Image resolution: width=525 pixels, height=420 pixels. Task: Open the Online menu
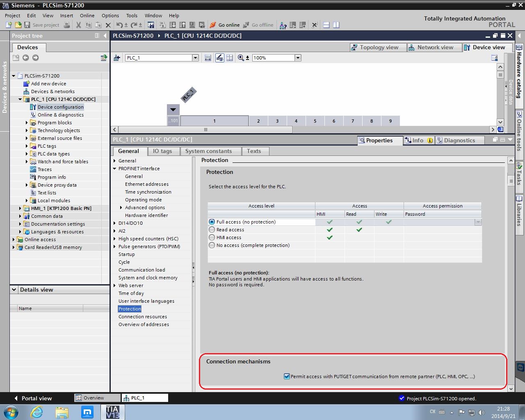(87, 16)
